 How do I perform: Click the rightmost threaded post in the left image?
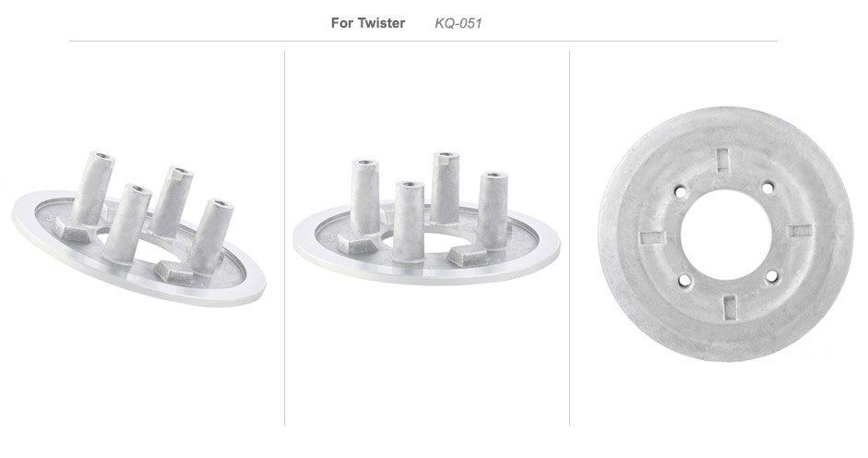209,235
